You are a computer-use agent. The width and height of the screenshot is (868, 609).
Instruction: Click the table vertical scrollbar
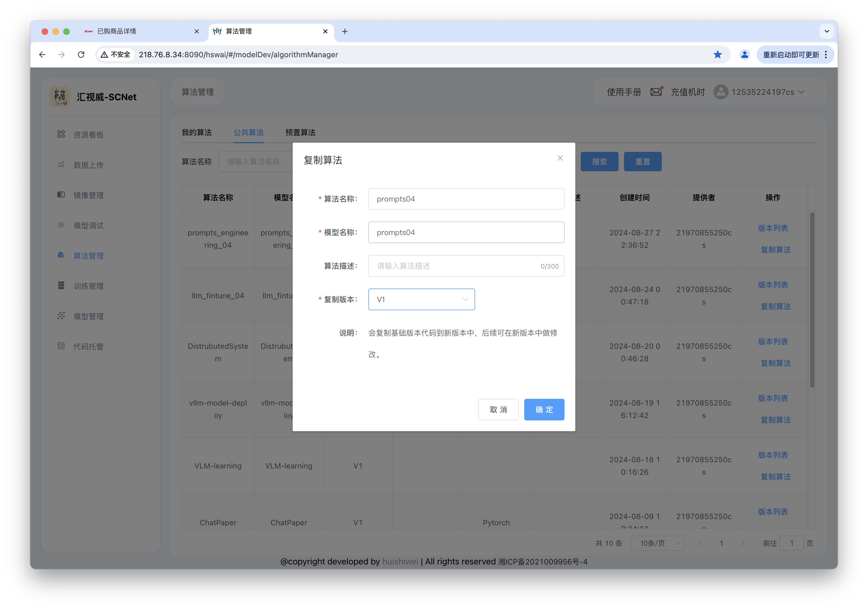click(x=812, y=299)
